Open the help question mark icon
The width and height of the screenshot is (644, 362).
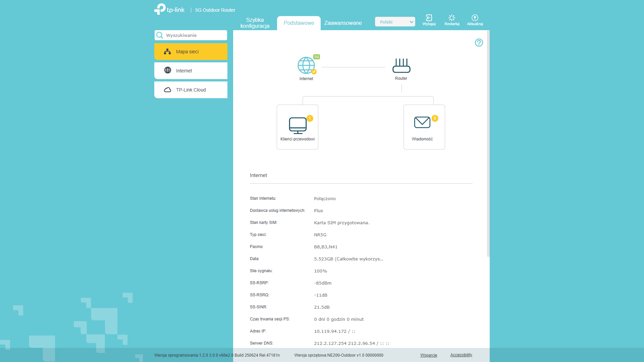tap(479, 43)
